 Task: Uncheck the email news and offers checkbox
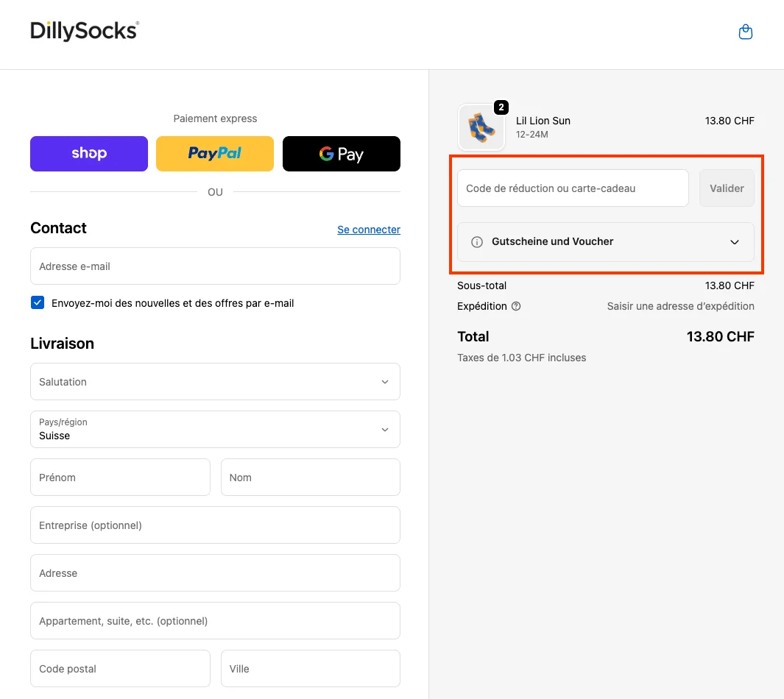pos(37,302)
